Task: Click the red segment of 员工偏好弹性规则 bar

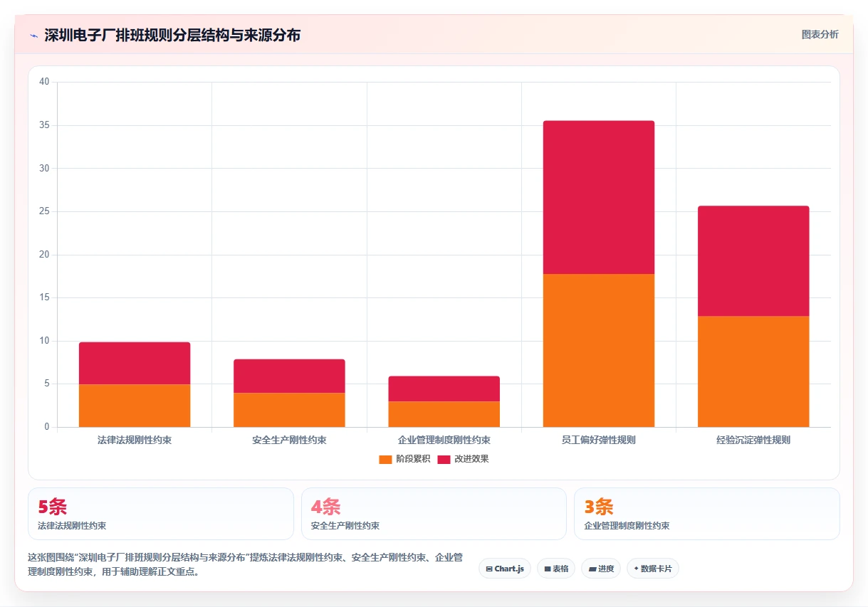Action: (599, 197)
